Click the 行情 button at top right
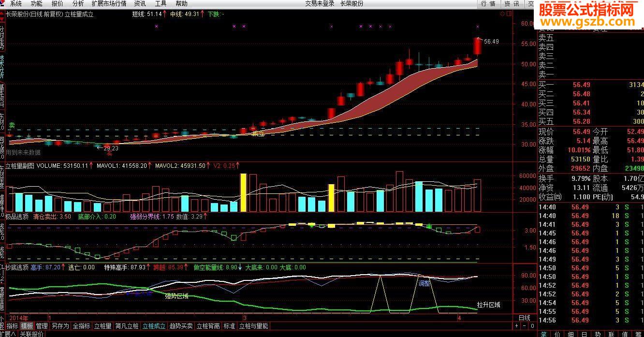 [488, 3]
